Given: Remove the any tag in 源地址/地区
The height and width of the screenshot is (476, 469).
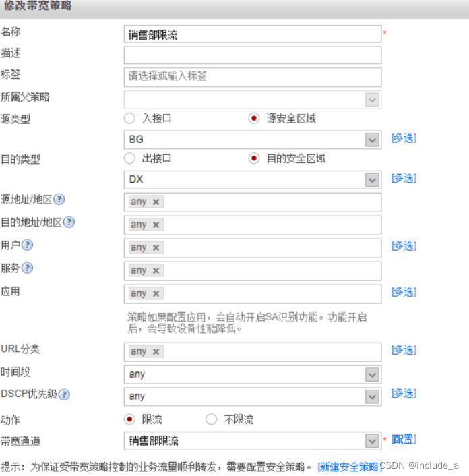Looking at the screenshot, I should 156,202.
